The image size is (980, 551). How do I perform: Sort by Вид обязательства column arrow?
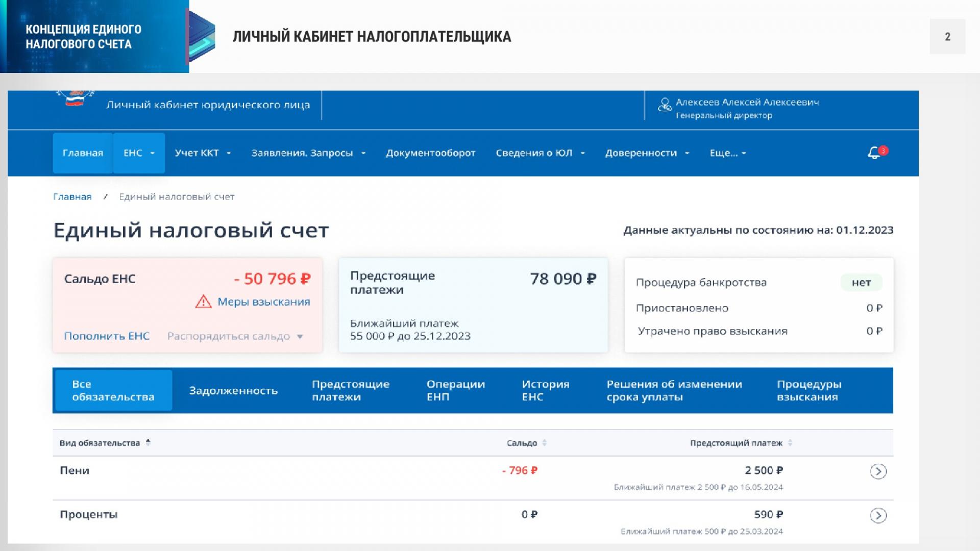tap(148, 442)
